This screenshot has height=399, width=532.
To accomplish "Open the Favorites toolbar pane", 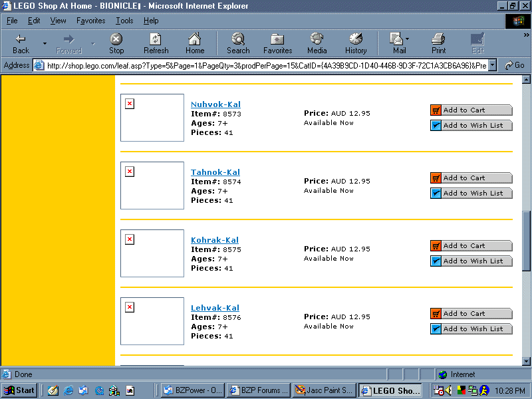I will point(277,43).
